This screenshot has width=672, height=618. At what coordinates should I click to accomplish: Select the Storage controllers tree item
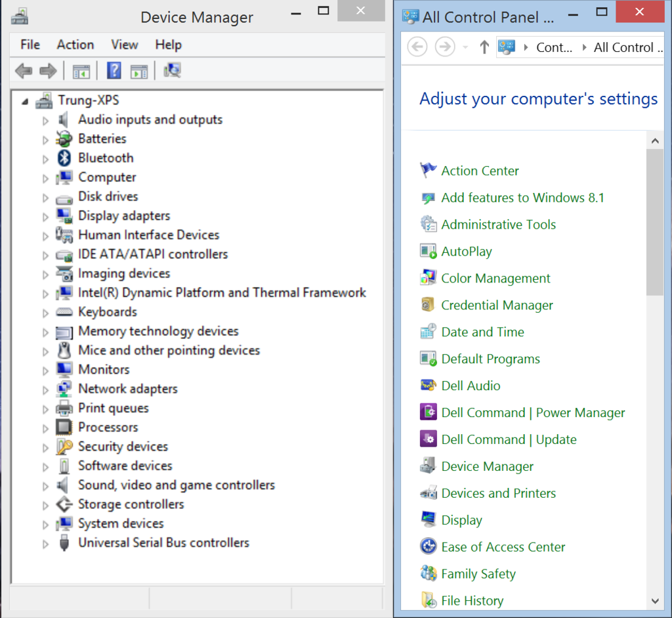tap(131, 504)
